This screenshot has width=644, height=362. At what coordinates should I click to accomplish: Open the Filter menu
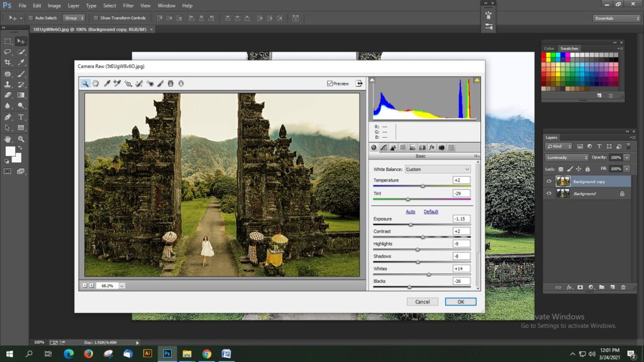(128, 6)
